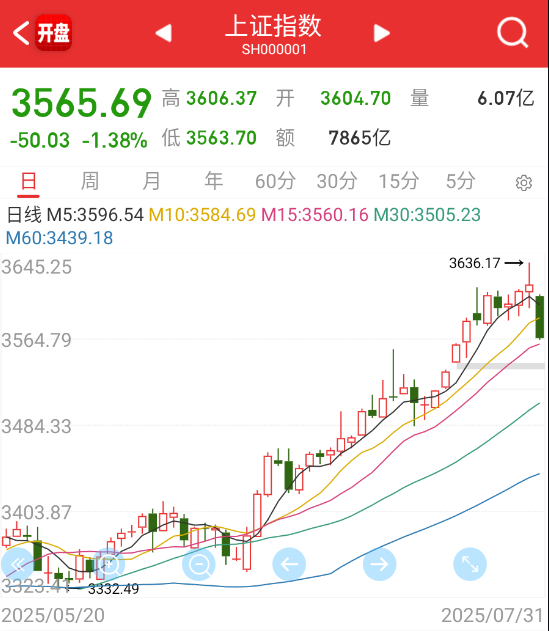Tap the M10:3584.69 moving average label
Image resolution: width=549 pixels, height=631 pixels.
(202, 215)
